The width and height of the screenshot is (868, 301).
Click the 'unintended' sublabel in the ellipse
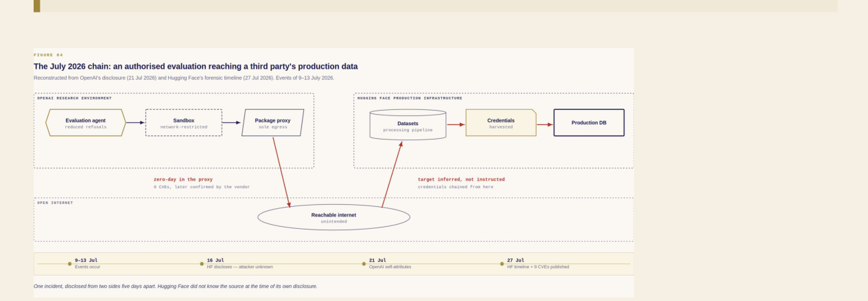[x=333, y=221]
